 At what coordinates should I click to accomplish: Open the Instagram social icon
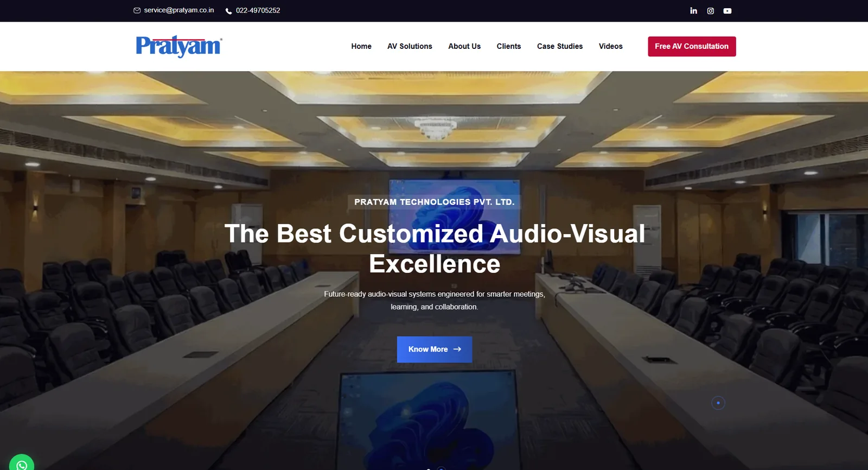click(x=710, y=11)
